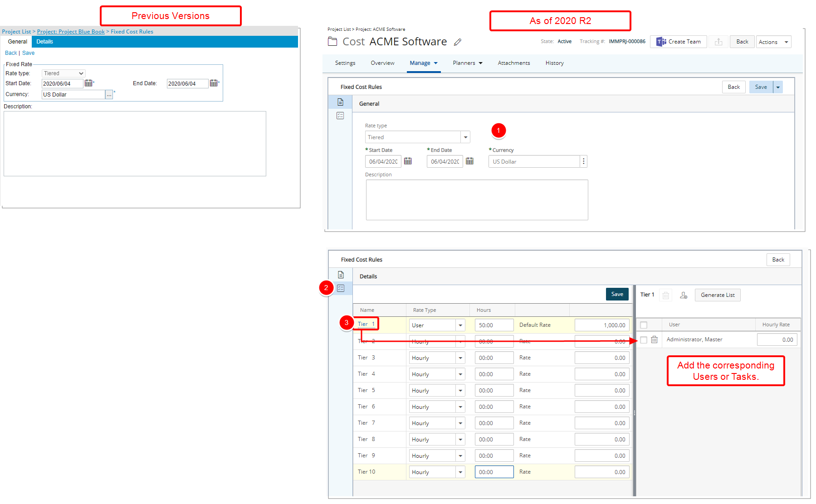Screen dimensions: 816x504
Task: Open the Overview tab
Action: (382, 63)
